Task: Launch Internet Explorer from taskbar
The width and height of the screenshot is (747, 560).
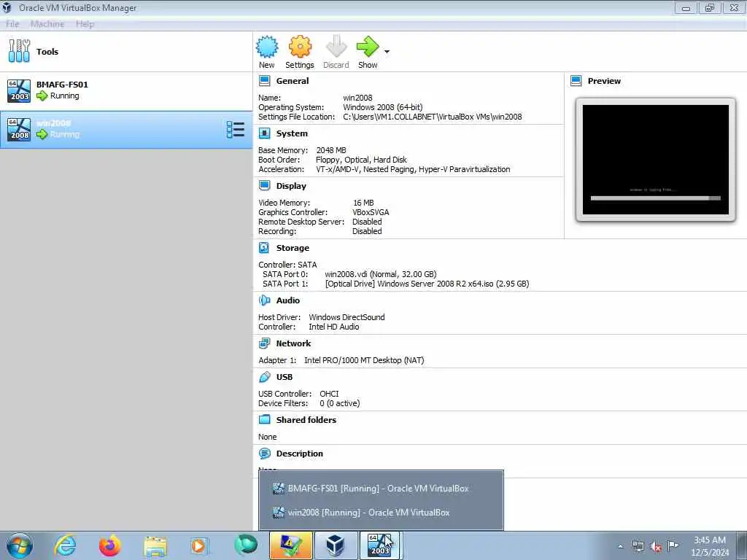Action: click(64, 545)
